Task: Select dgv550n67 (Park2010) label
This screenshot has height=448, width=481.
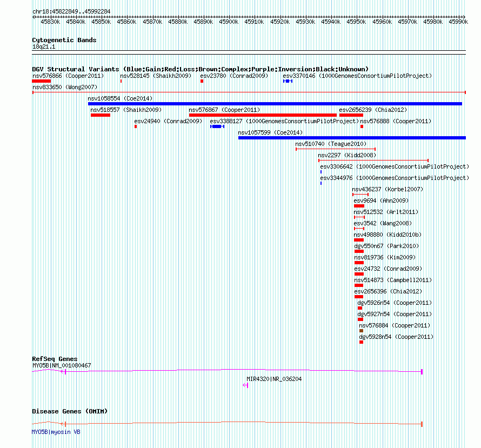Action: 386,246
